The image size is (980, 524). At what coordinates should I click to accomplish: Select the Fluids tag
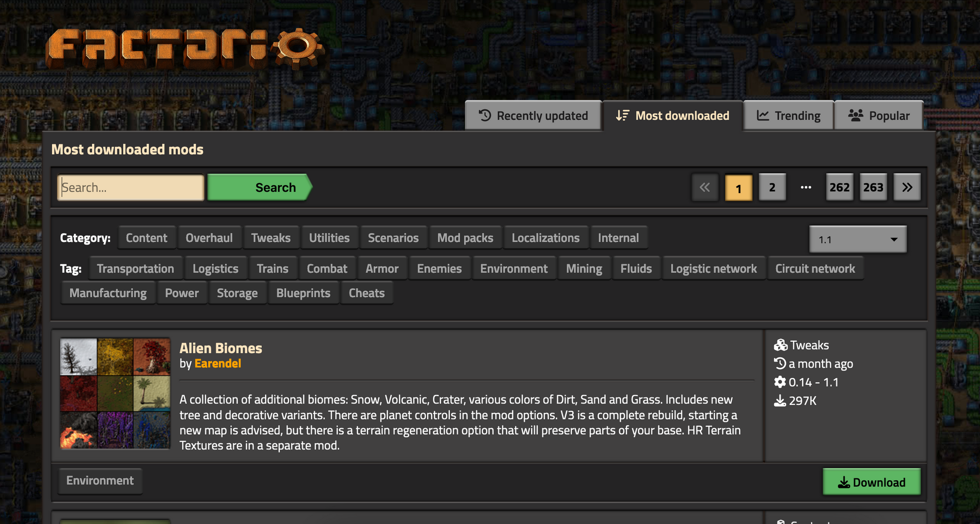pos(637,269)
